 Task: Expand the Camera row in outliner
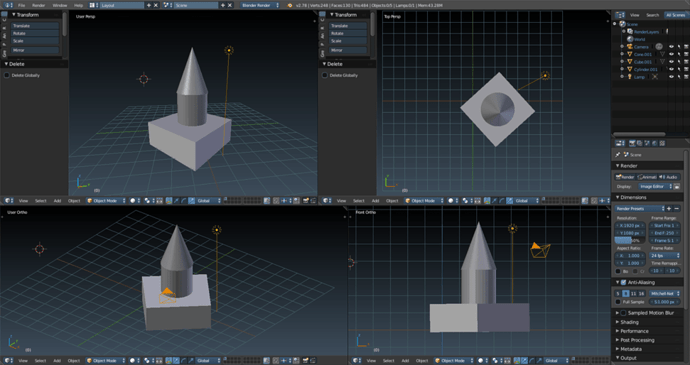(x=622, y=47)
